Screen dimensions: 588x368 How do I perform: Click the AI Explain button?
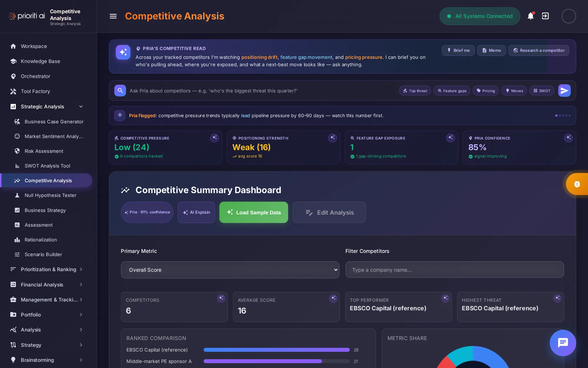click(196, 212)
